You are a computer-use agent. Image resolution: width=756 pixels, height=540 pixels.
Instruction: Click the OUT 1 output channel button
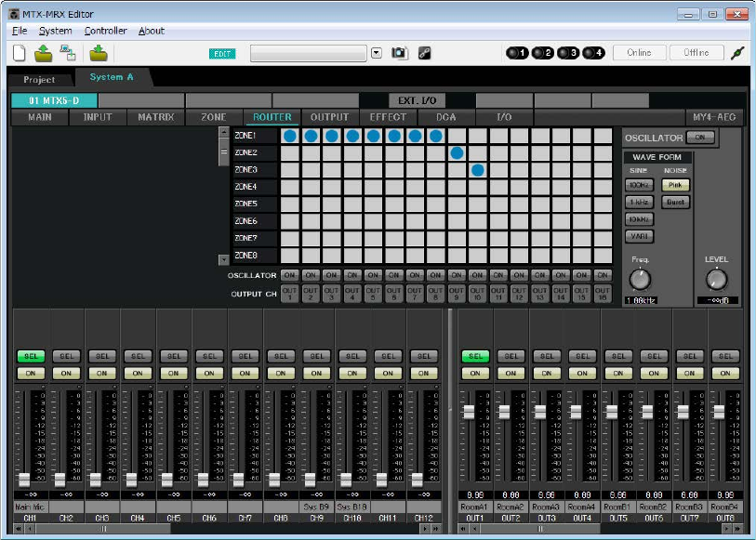(289, 294)
